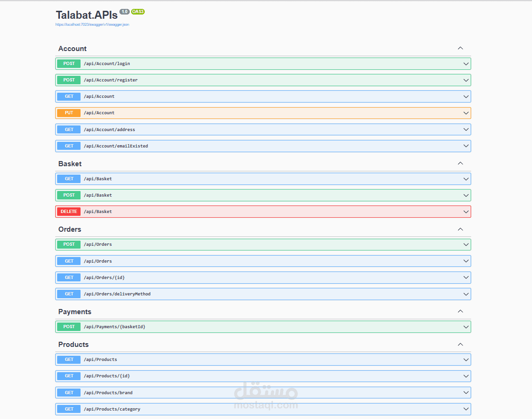Expand the POST /api/Account/login row arrow

pyautogui.click(x=466, y=64)
